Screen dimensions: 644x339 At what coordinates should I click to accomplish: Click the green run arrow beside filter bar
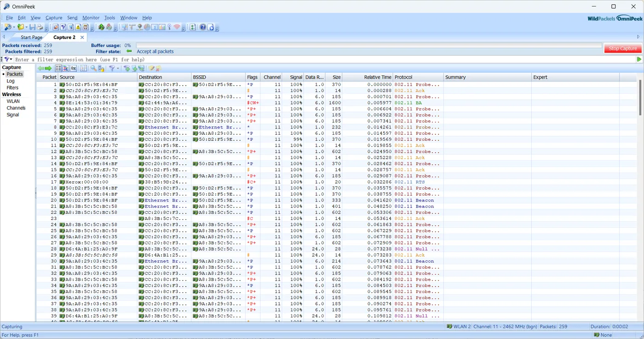[x=639, y=59]
